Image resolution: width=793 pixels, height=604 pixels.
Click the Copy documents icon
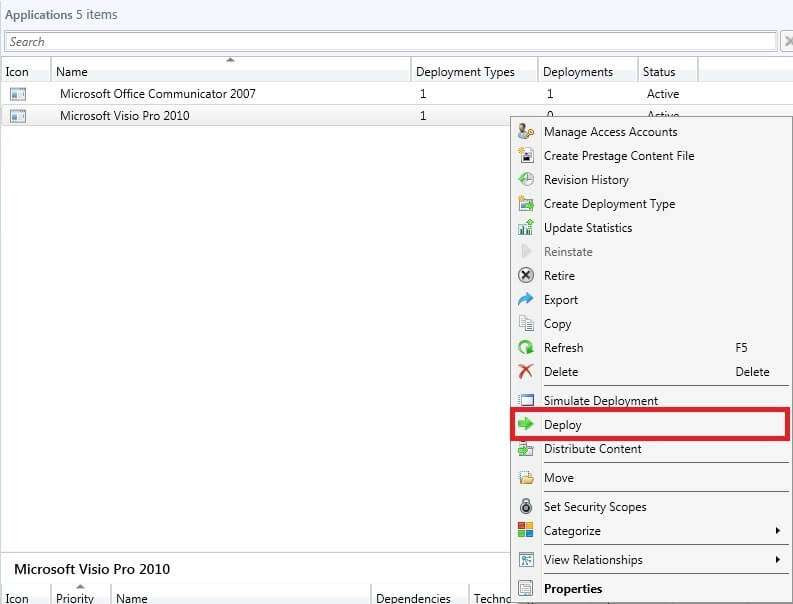pyautogui.click(x=525, y=323)
